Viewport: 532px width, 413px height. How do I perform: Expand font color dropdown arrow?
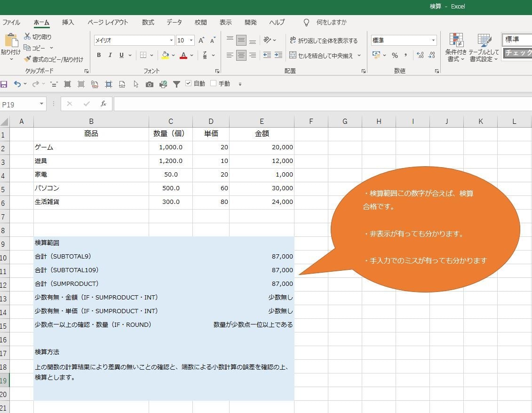click(x=192, y=55)
